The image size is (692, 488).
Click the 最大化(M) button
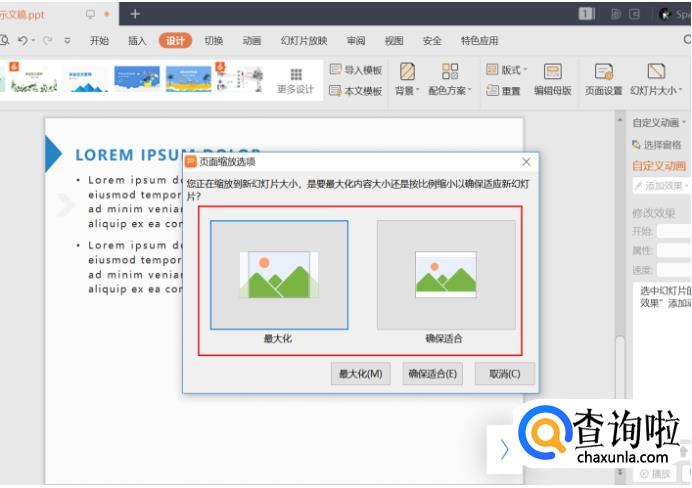(361, 374)
